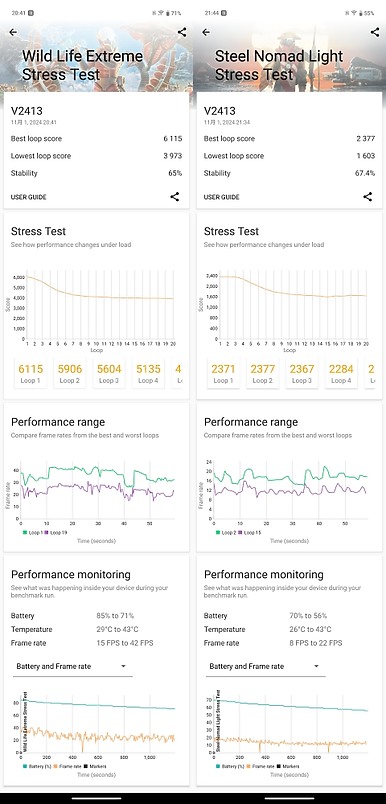Share Steel Nomad Light result from header

click(x=375, y=32)
